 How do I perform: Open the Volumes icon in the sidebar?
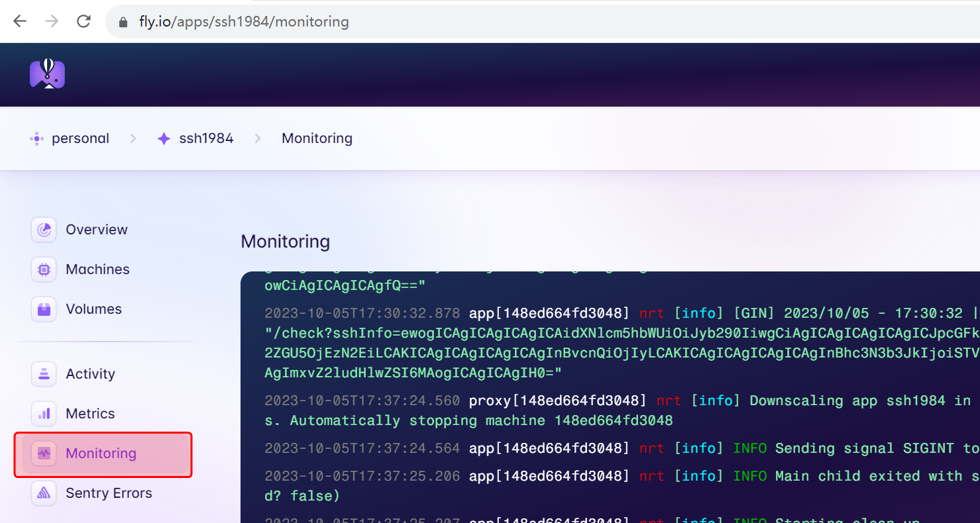tap(44, 309)
